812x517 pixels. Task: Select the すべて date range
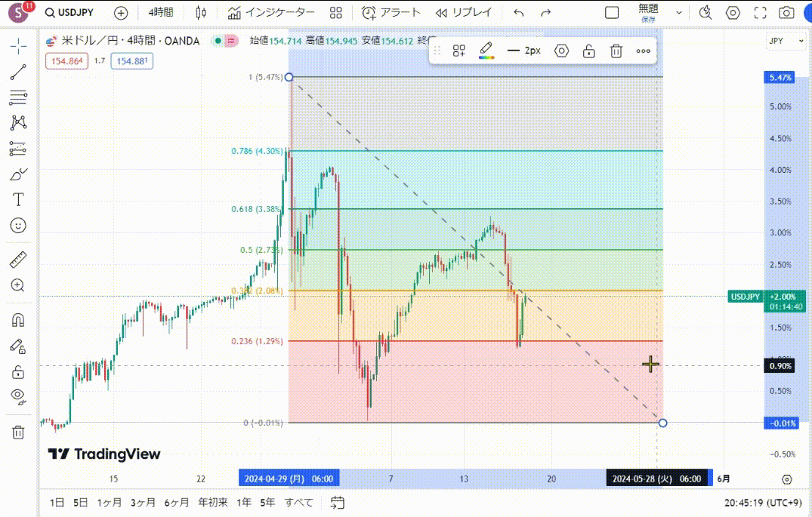point(299,503)
